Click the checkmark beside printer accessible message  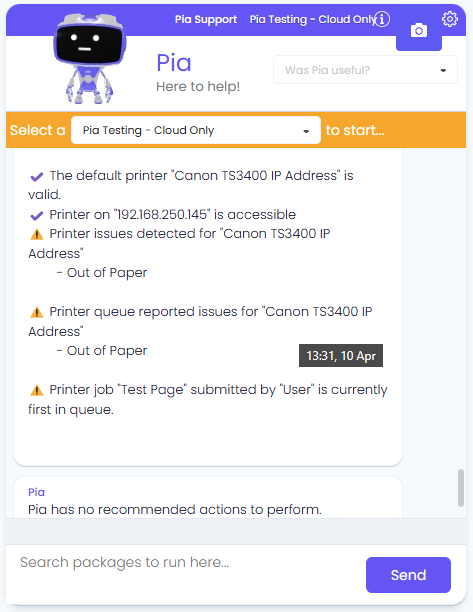(37, 215)
